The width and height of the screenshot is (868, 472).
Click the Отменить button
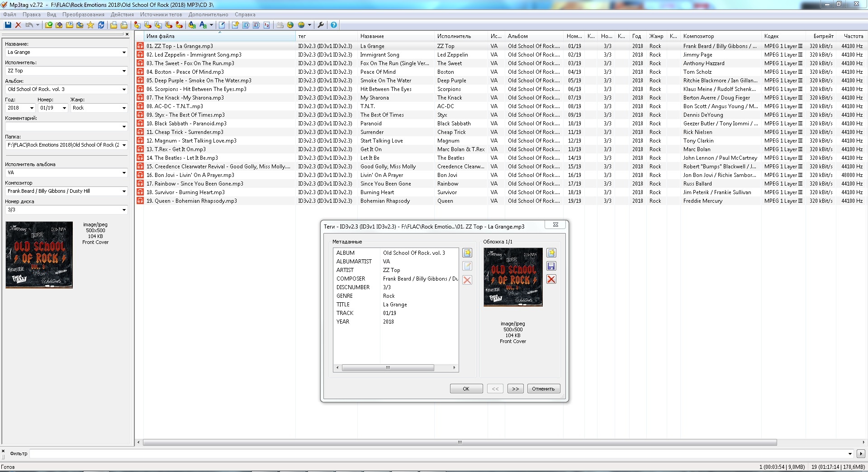[x=543, y=389]
